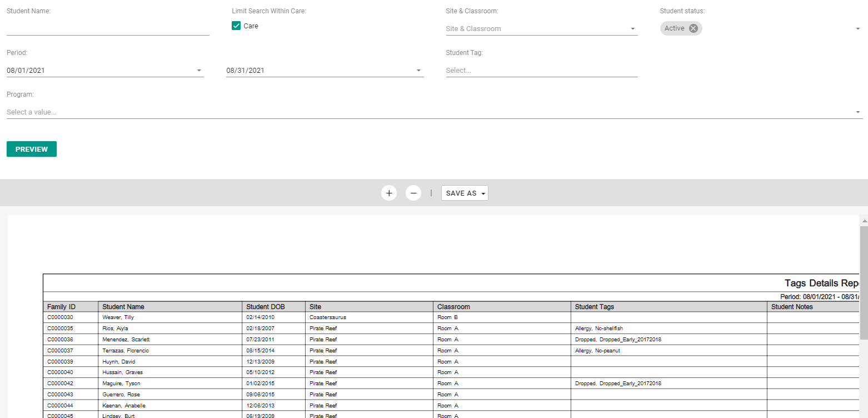
Task: Click the Student Tag select field
Action: [x=542, y=71]
